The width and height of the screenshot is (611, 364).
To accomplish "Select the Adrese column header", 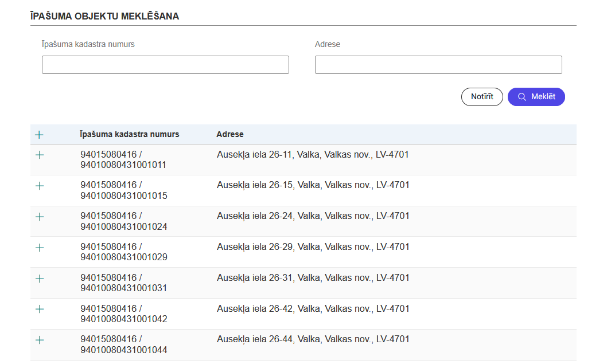I will [229, 134].
